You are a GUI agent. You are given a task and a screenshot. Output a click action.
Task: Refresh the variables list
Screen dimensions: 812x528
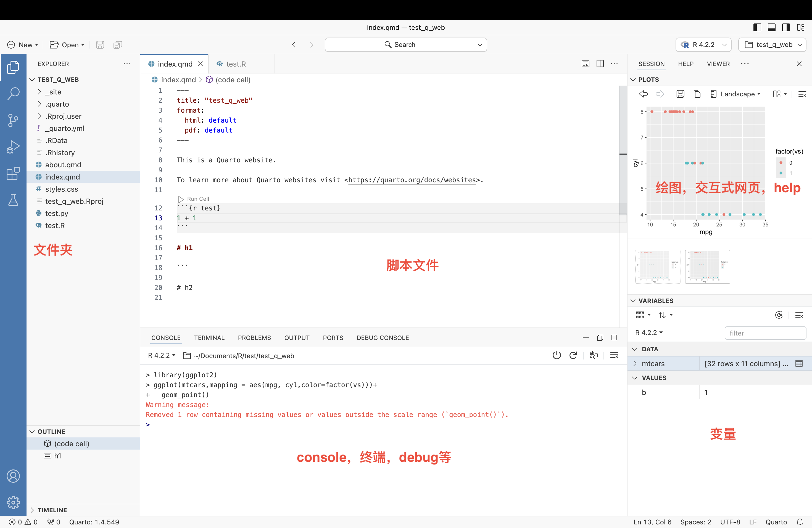click(779, 315)
